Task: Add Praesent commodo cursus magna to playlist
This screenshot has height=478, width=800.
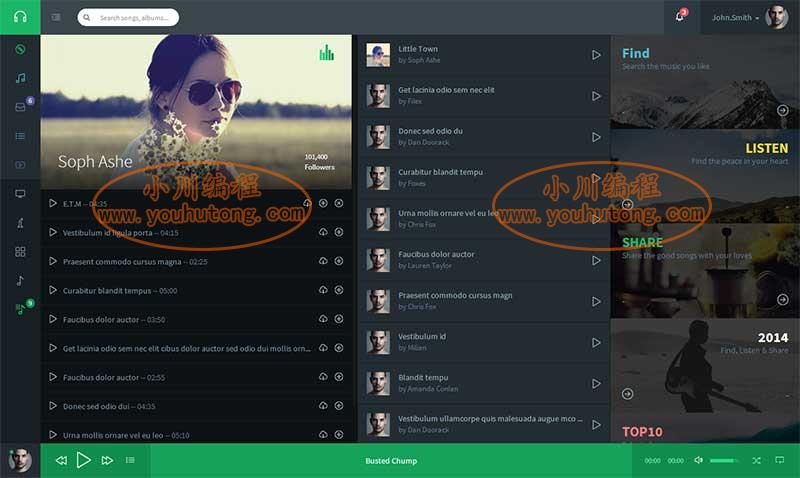Action: [x=339, y=261]
